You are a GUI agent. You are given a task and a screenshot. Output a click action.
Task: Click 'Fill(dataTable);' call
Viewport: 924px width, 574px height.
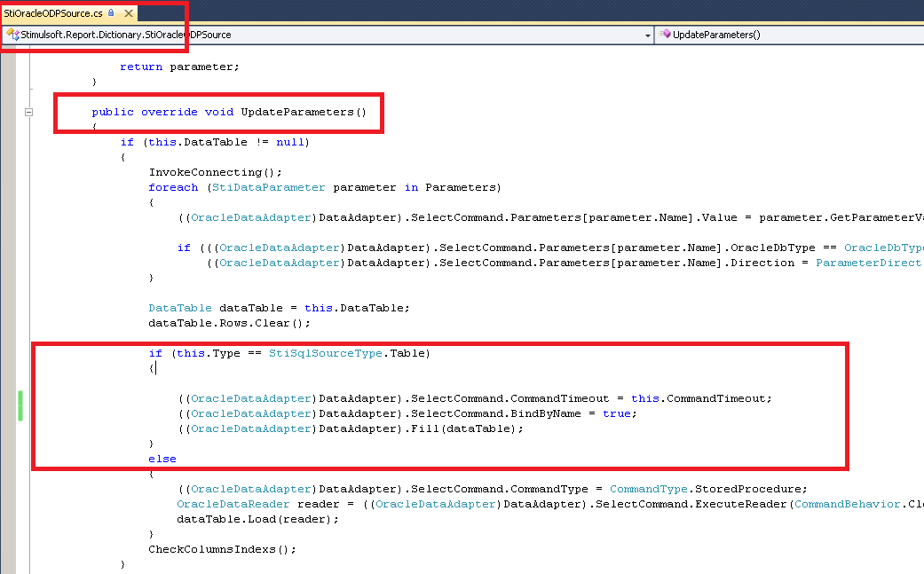point(467,429)
